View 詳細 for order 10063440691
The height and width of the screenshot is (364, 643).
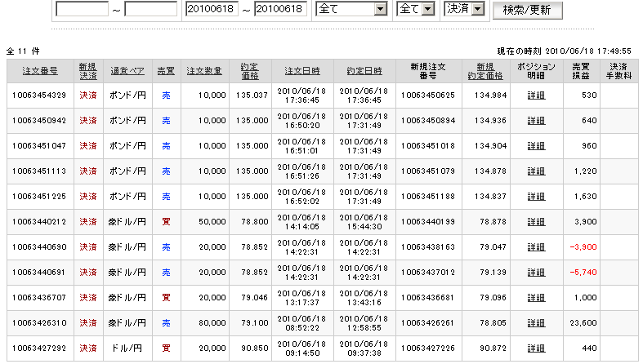pyautogui.click(x=536, y=273)
